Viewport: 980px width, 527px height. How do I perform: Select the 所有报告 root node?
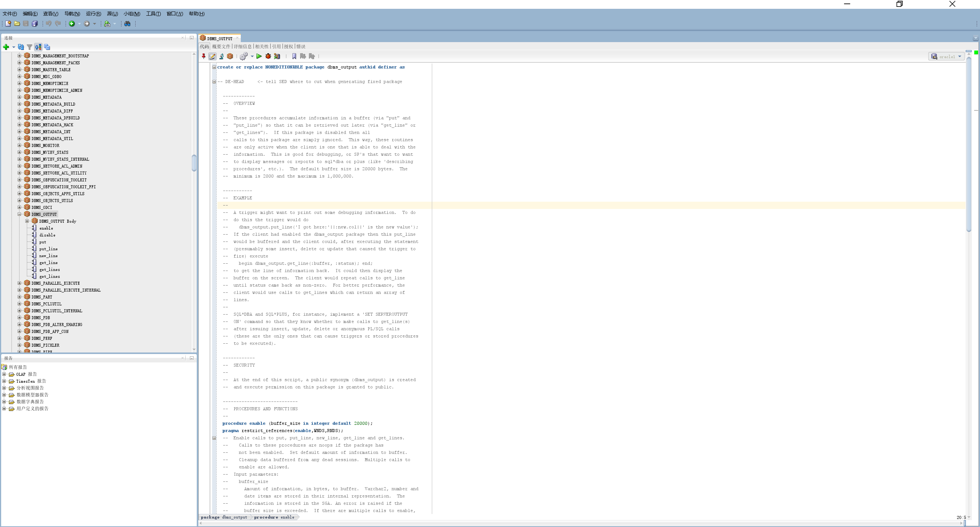pyautogui.click(x=18, y=367)
